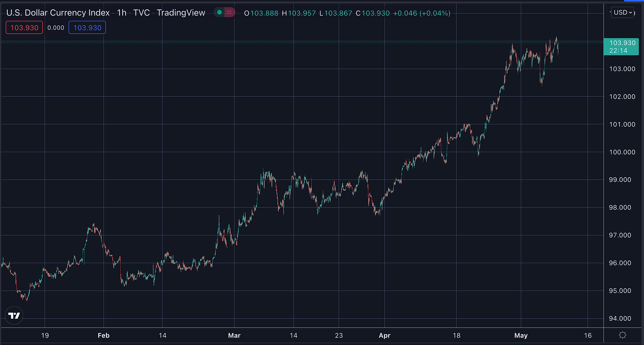Click the O103.888 open value
Viewport: 644px width, 345px height.
point(261,13)
